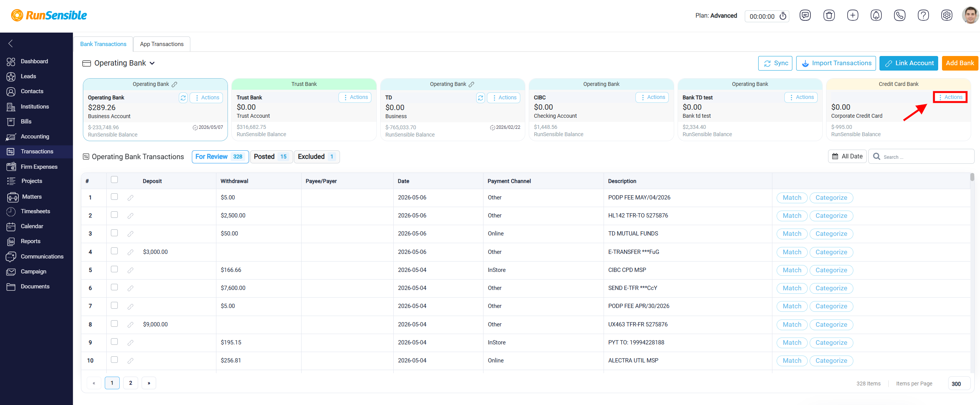The height and width of the screenshot is (405, 980).
Task: Open Dashboard in the sidebar
Action: click(x=34, y=61)
